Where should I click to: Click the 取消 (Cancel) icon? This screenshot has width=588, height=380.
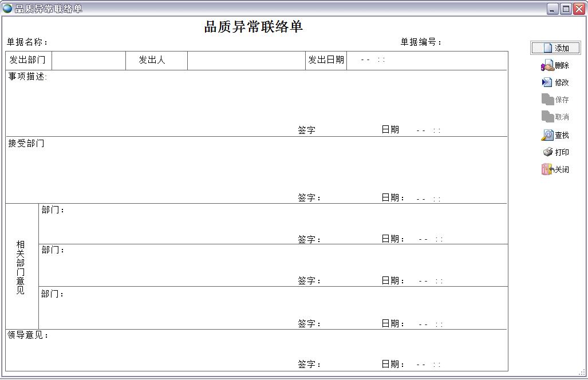pyautogui.click(x=555, y=117)
